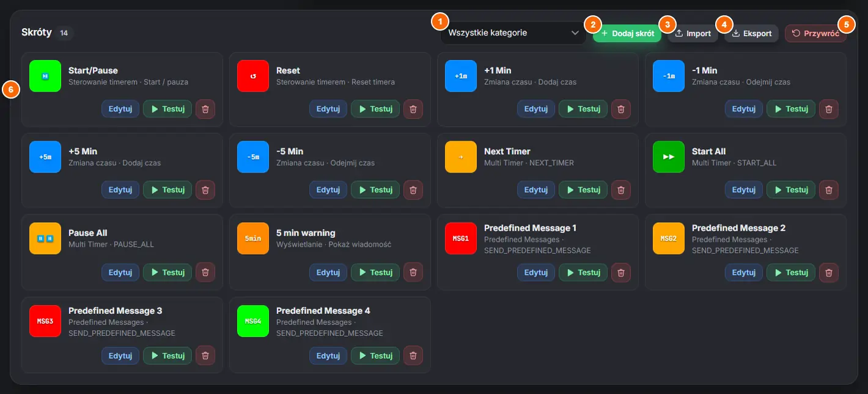This screenshot has height=394, width=868.
Task: Edit the -5 Min shortcut
Action: pos(328,190)
